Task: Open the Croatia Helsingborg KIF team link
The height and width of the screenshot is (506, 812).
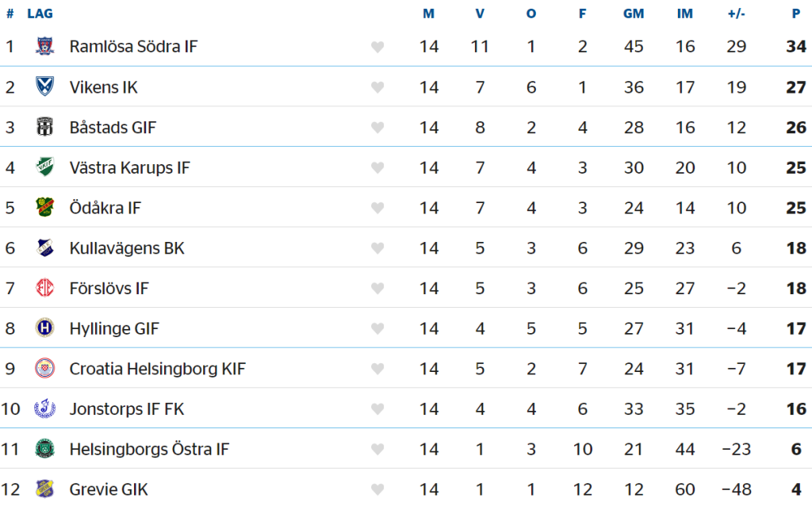Action: pos(157,369)
